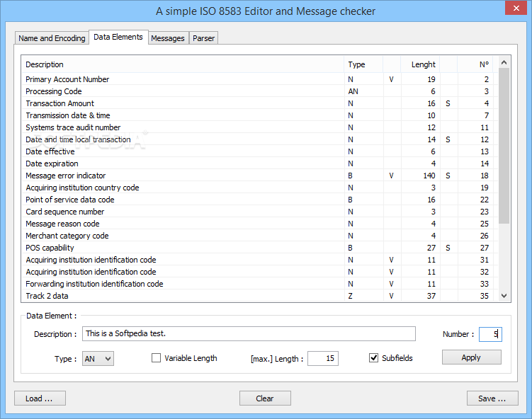Click the length value 140
The height and width of the screenshot is (419, 532).
[429, 176]
